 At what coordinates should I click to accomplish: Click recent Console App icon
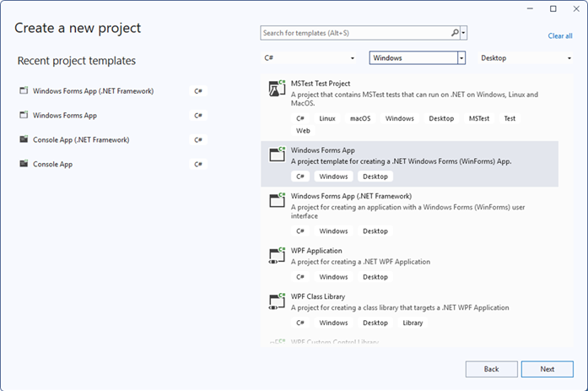coord(24,164)
